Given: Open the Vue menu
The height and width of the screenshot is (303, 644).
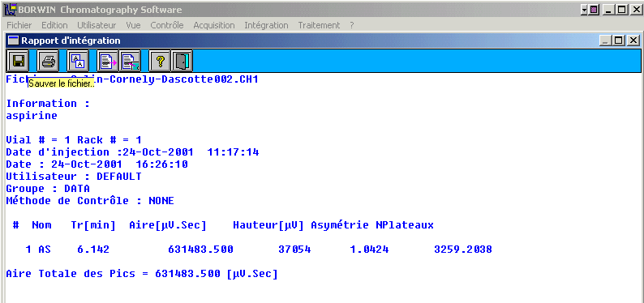Looking at the screenshot, I should point(134,25).
